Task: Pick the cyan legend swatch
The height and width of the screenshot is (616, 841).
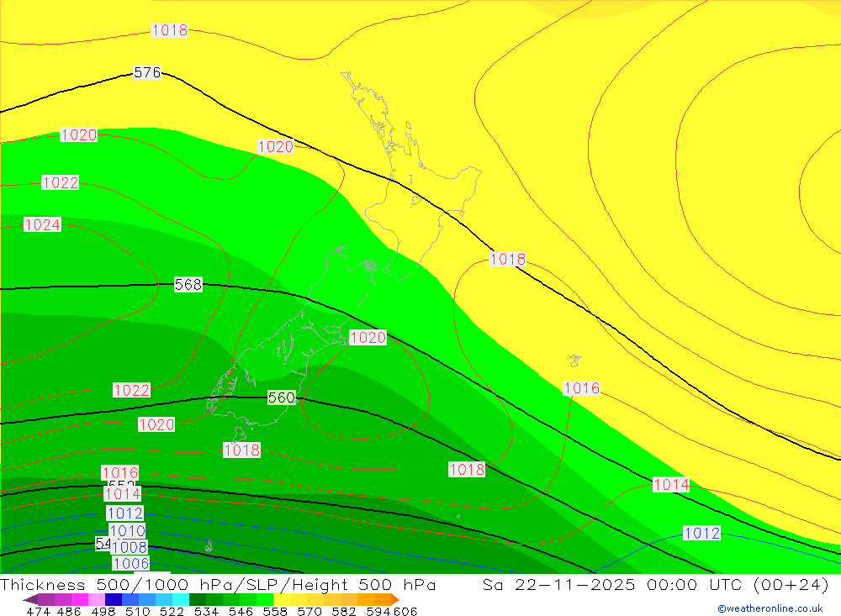Action: pos(181,599)
